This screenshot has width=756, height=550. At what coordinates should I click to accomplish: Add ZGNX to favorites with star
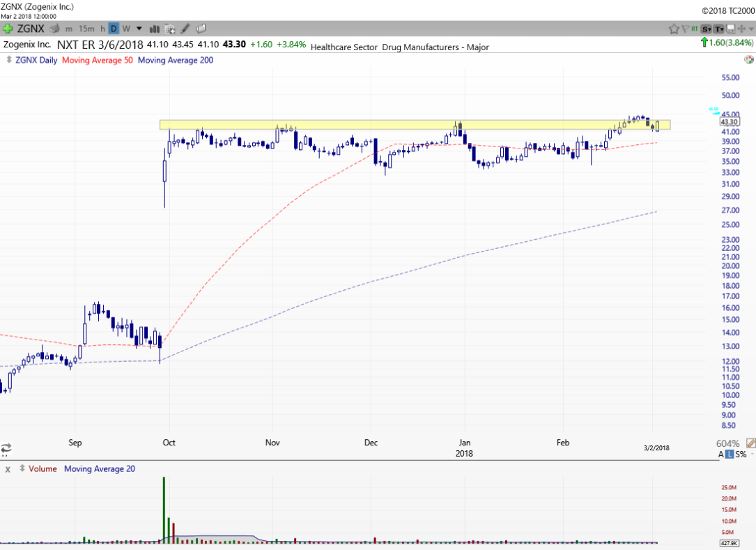[x=674, y=29]
